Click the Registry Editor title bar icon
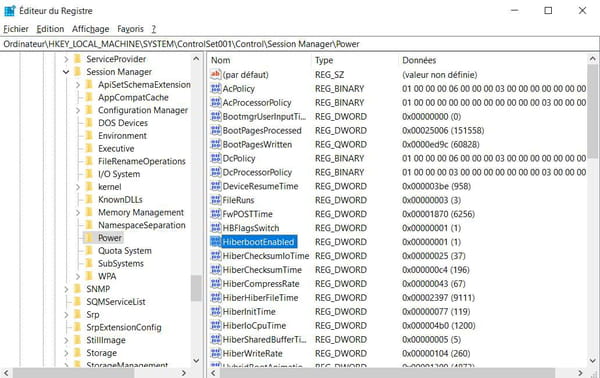600x378 pixels. tap(9, 11)
